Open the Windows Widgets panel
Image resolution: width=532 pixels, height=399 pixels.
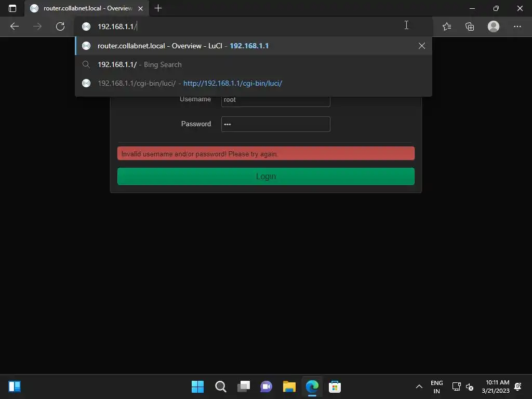pyautogui.click(x=15, y=387)
